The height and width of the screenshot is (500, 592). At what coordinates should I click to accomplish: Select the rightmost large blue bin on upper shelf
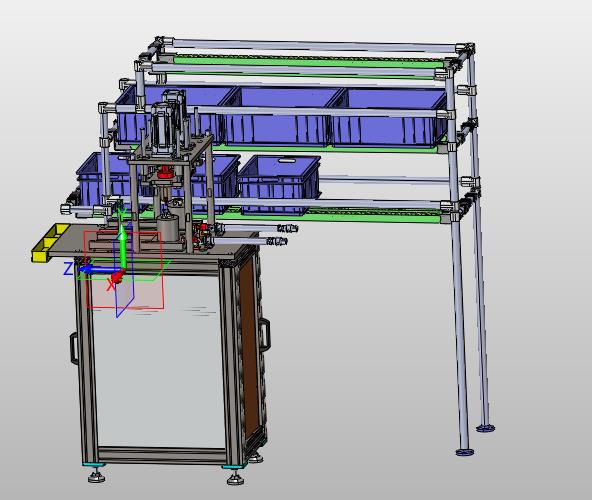click(387, 117)
